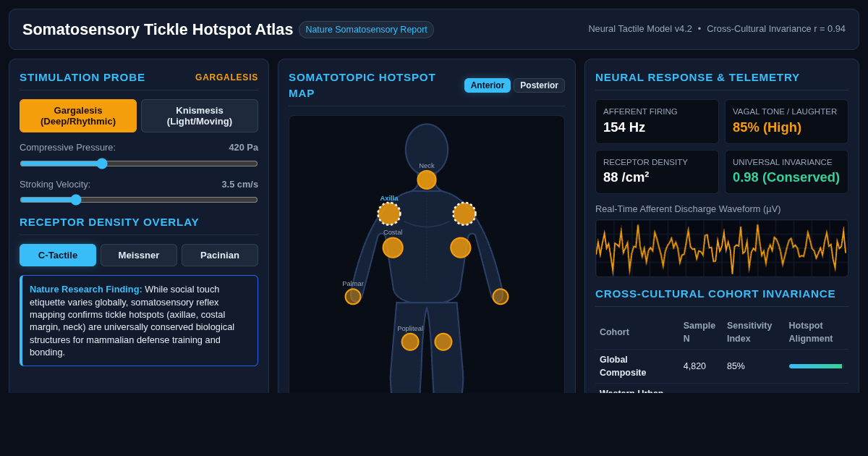Click the Real-Time Afferent Discharge Waveform label
The height and width of the screenshot is (456, 868).
[688, 208]
